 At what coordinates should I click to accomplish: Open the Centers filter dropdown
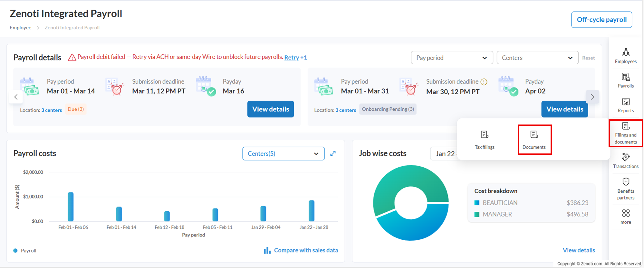(x=537, y=58)
